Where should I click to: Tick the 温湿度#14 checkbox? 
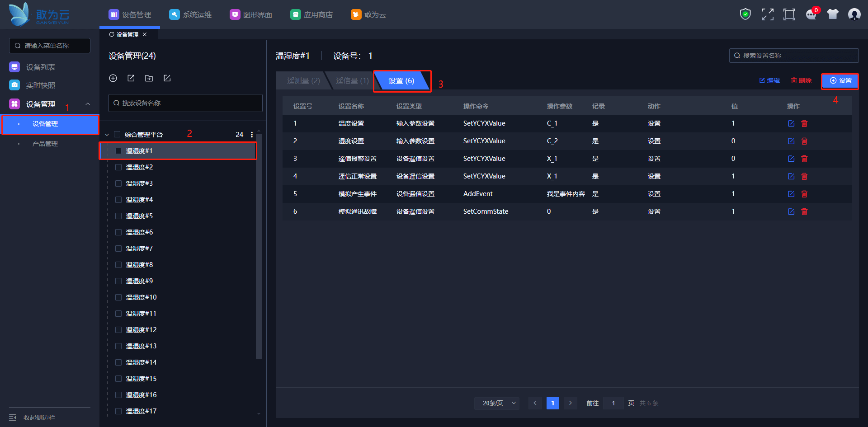click(118, 362)
